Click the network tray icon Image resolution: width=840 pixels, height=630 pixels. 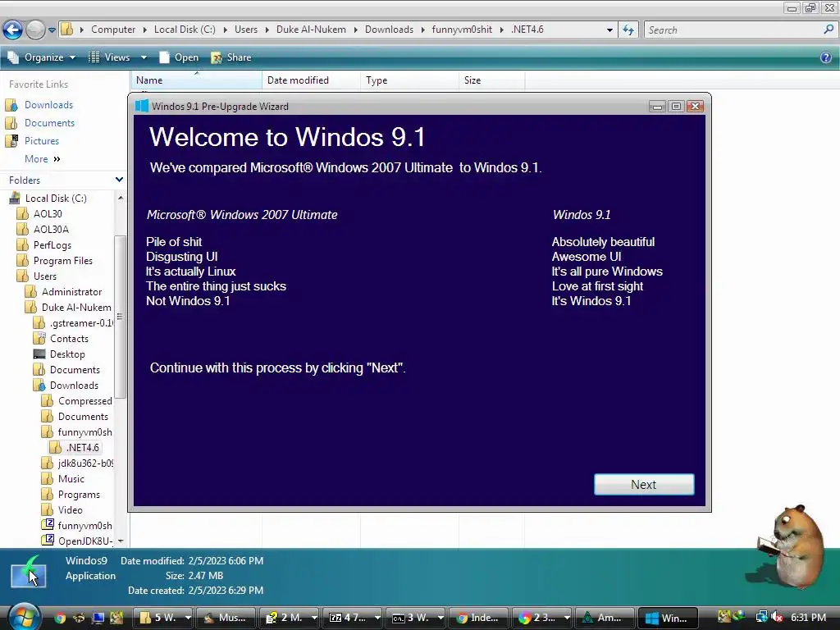point(761,617)
